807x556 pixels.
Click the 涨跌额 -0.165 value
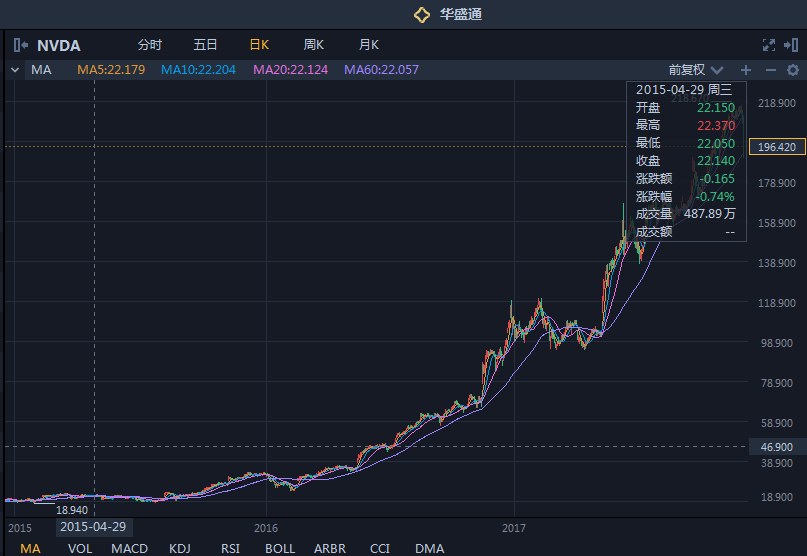pos(717,179)
